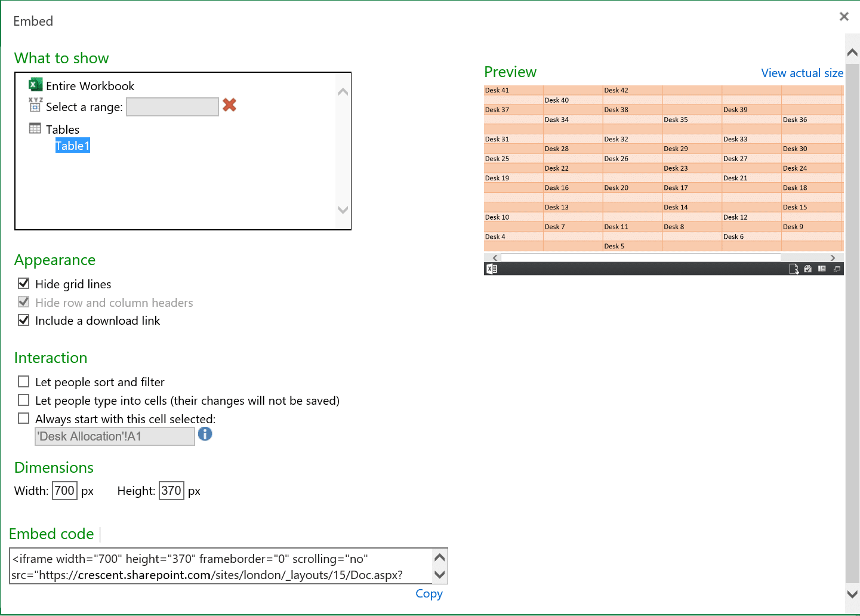Click the download icon in the preview toolbar
The width and height of the screenshot is (860, 616).
[x=794, y=269]
